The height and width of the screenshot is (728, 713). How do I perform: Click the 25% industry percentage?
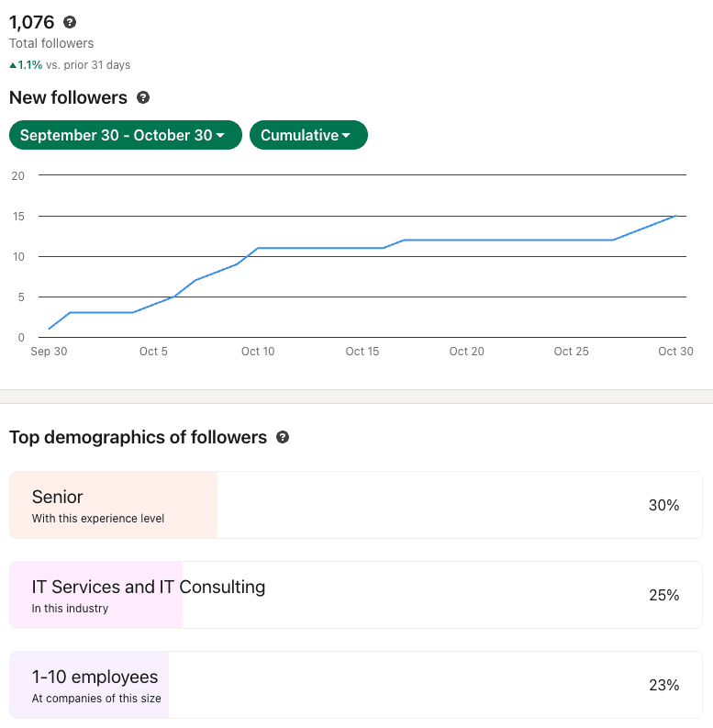[663, 595]
